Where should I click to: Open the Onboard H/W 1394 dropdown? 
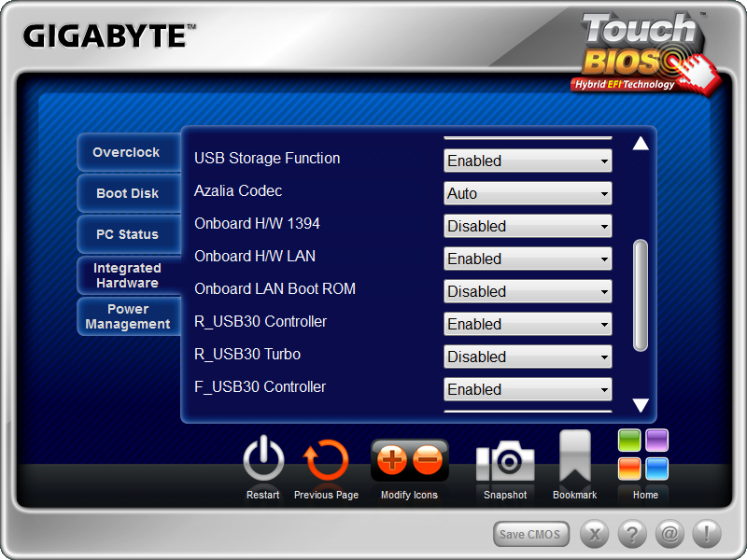point(528,226)
